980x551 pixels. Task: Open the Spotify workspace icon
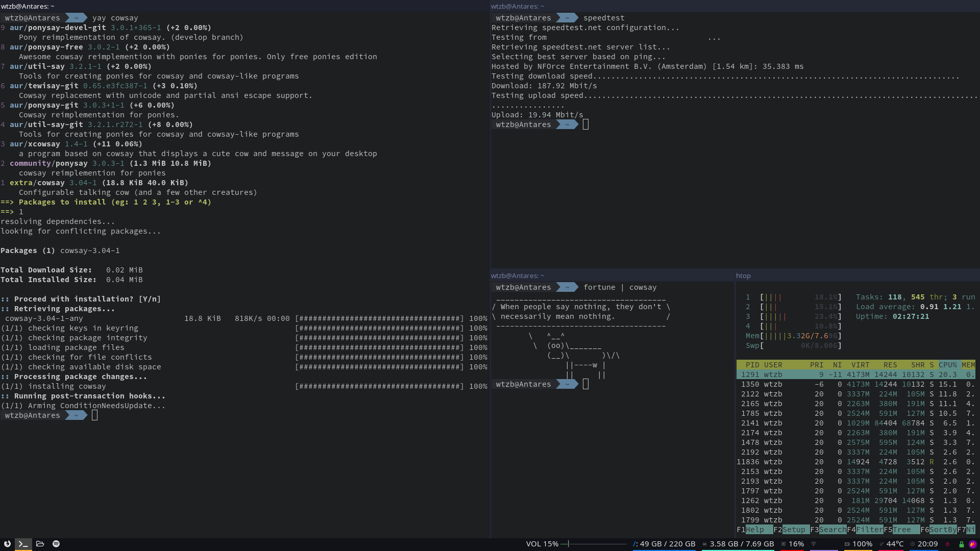click(x=56, y=544)
